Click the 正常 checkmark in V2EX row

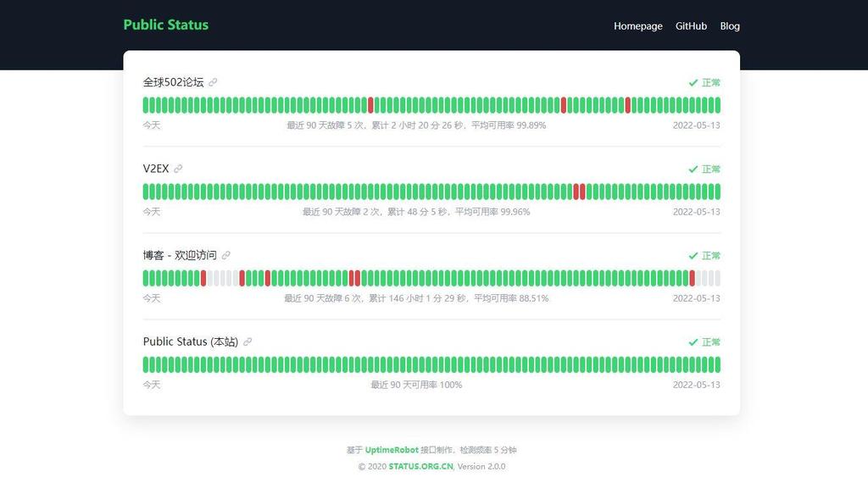coord(693,169)
